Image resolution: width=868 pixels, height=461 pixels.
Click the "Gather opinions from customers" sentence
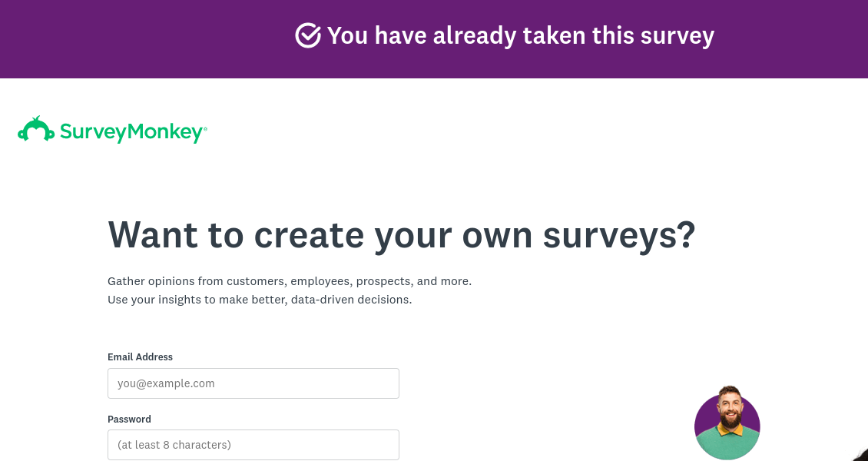click(289, 281)
